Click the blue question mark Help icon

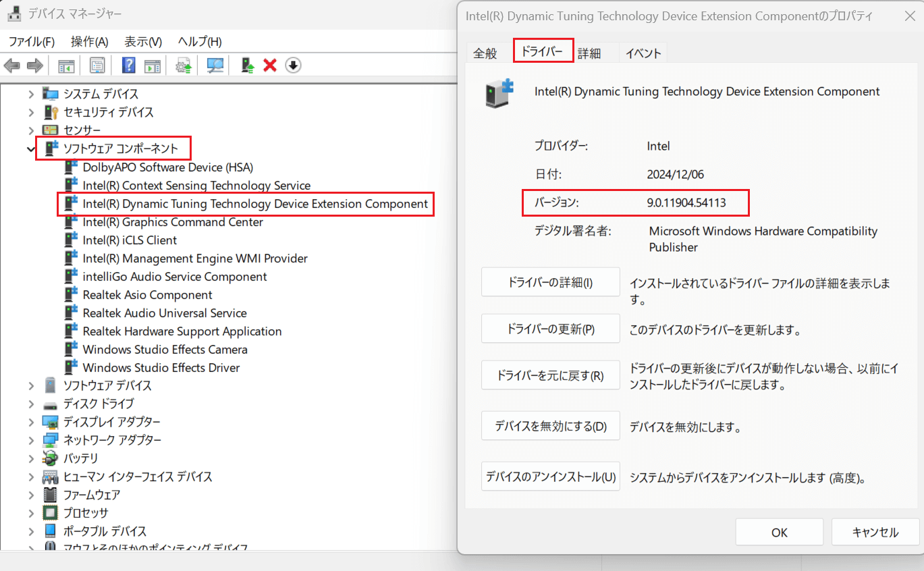pyautogui.click(x=129, y=65)
